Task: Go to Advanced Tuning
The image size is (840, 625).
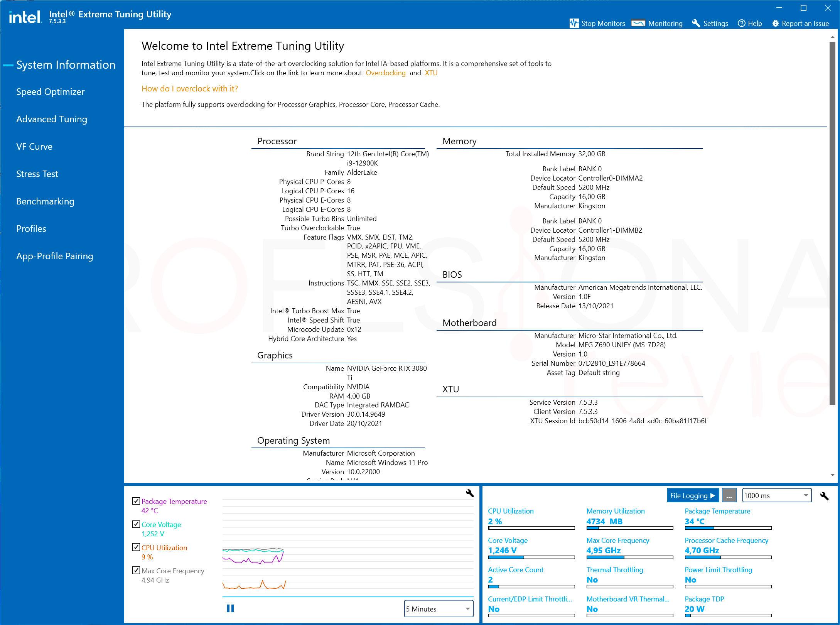Action: click(x=52, y=119)
